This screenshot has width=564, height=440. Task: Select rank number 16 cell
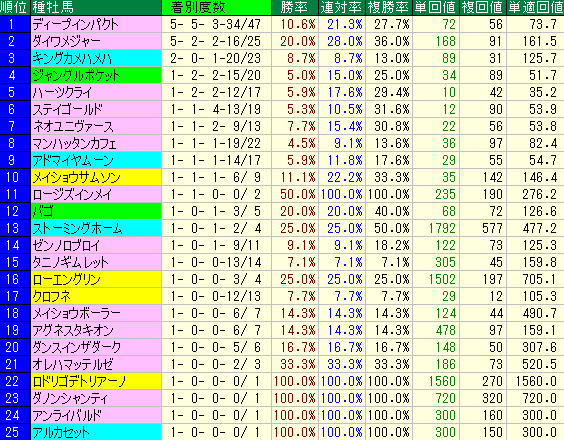pos(15,279)
